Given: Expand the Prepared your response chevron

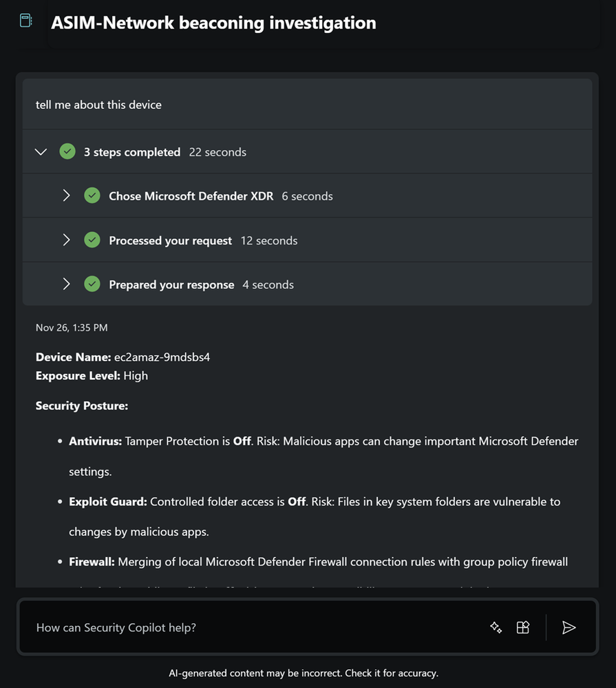Looking at the screenshot, I should pos(66,284).
